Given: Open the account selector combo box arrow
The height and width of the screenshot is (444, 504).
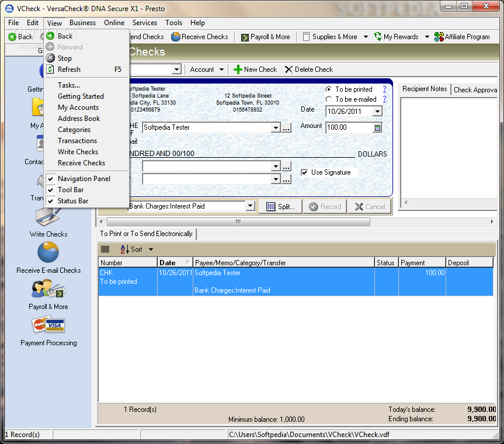Looking at the screenshot, I should [x=176, y=69].
